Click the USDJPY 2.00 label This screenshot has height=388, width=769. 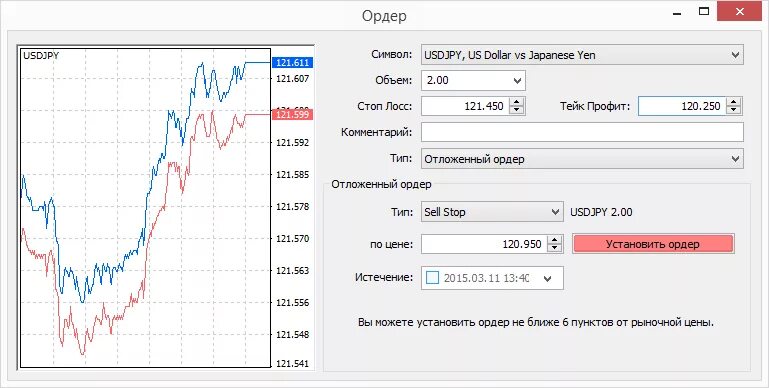pos(601,212)
